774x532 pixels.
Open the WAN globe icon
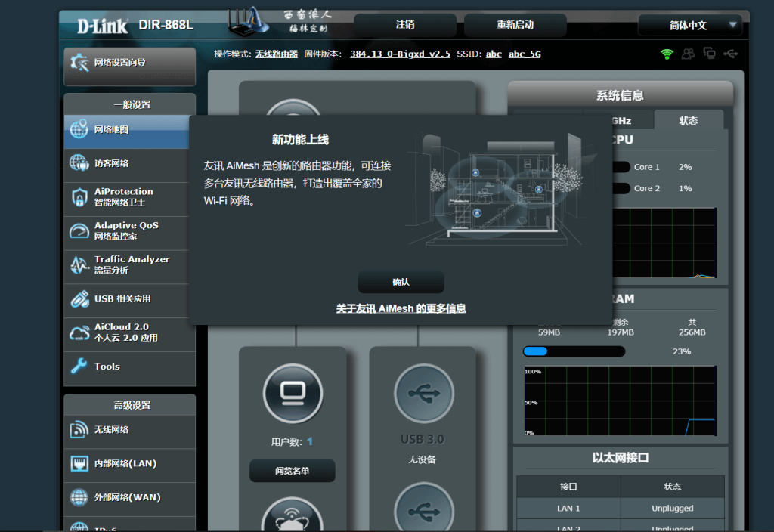click(x=79, y=497)
